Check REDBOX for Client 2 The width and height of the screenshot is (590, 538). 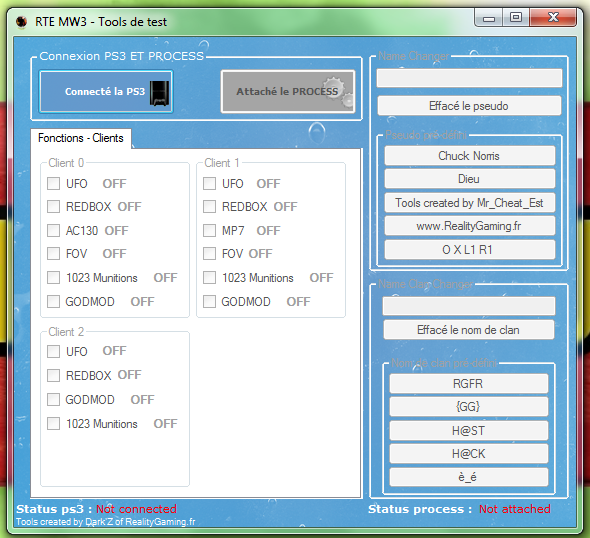click(x=53, y=375)
